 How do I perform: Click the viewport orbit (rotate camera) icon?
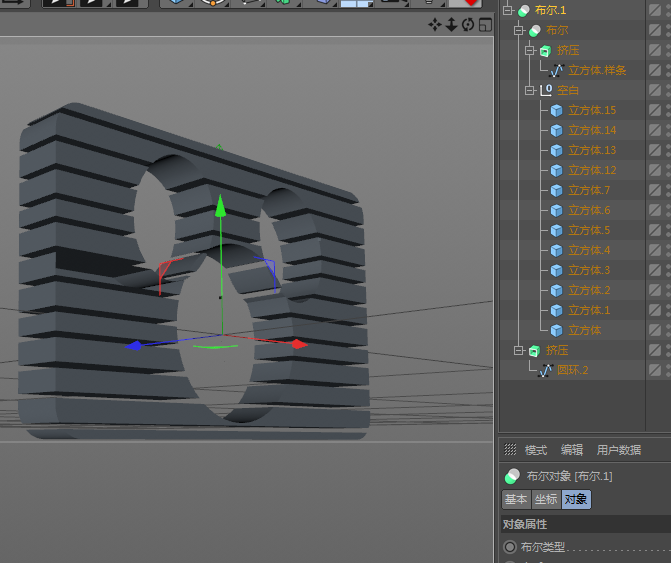[x=468, y=24]
